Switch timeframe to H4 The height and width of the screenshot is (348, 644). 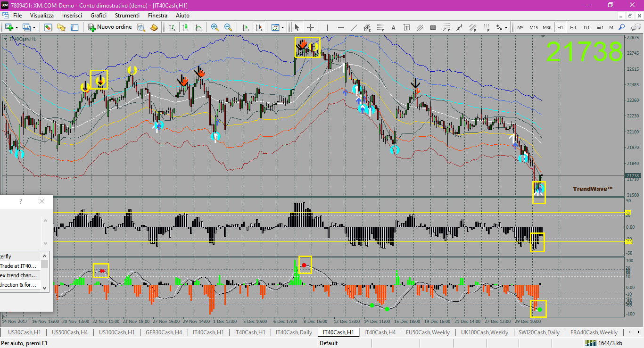pyautogui.click(x=573, y=27)
